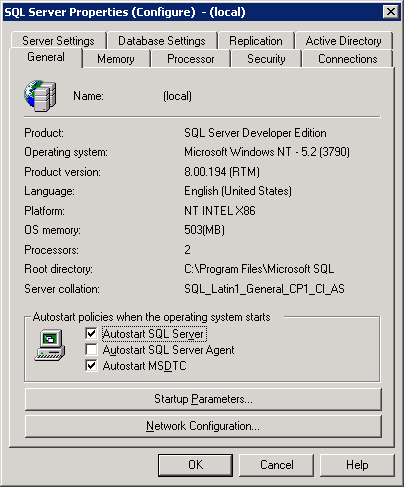This screenshot has width=404, height=487.
Task: Open Startup Parameters dialog
Action: [x=203, y=399]
